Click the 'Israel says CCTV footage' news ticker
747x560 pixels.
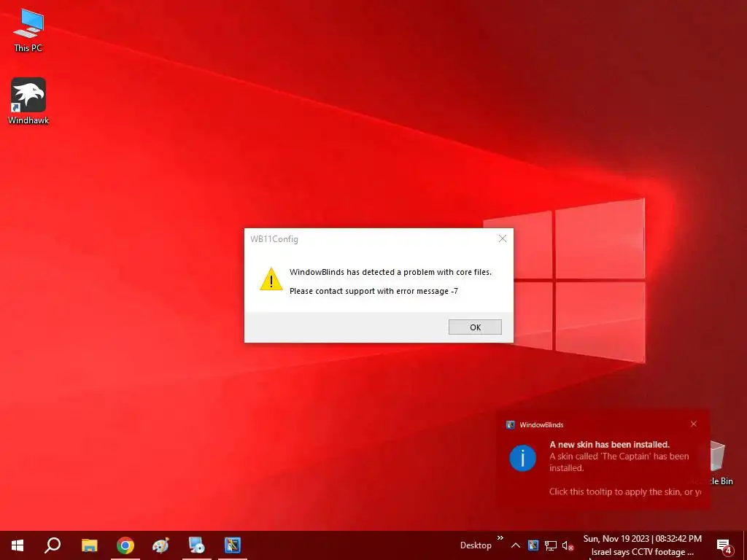[642, 552]
